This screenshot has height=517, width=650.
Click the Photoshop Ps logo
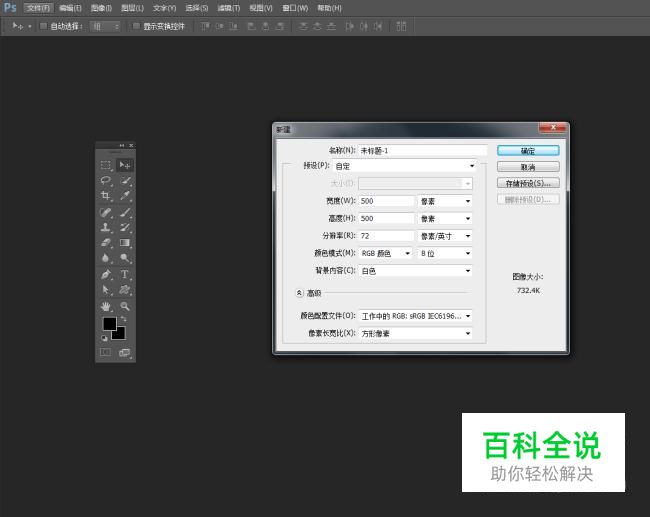pos(10,7)
